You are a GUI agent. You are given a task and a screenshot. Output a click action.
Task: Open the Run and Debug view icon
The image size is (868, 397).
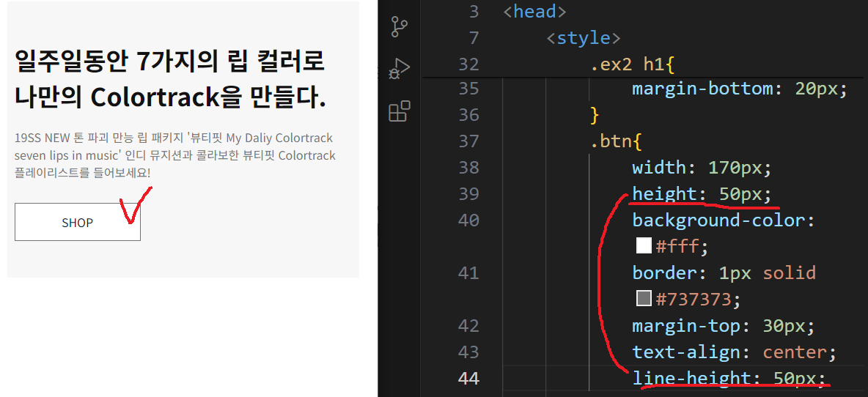pyautogui.click(x=399, y=69)
